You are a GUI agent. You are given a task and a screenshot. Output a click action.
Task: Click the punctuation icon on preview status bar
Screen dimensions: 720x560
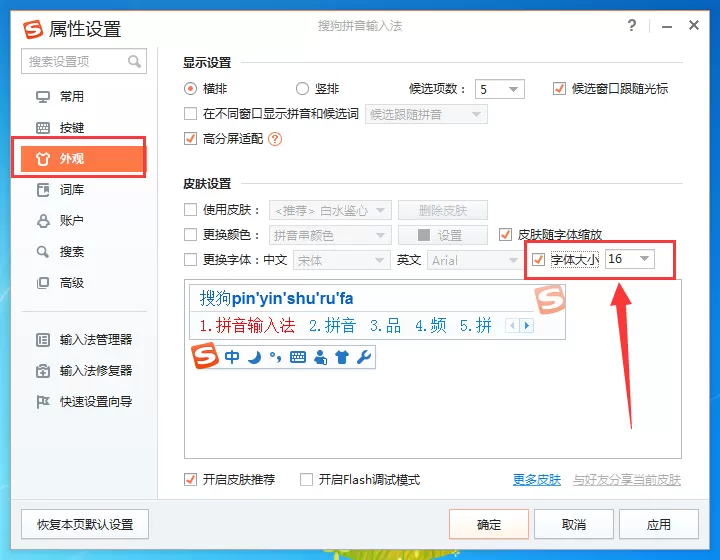pos(276,357)
